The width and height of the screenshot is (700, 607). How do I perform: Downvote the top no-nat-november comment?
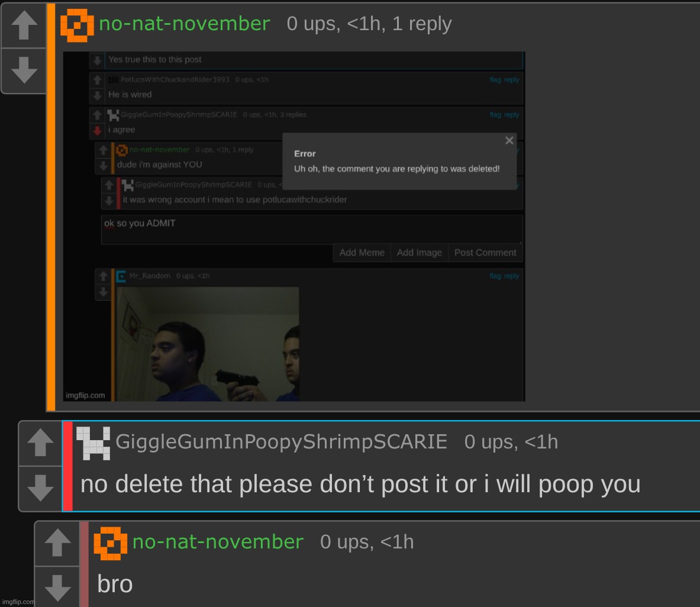[x=24, y=70]
